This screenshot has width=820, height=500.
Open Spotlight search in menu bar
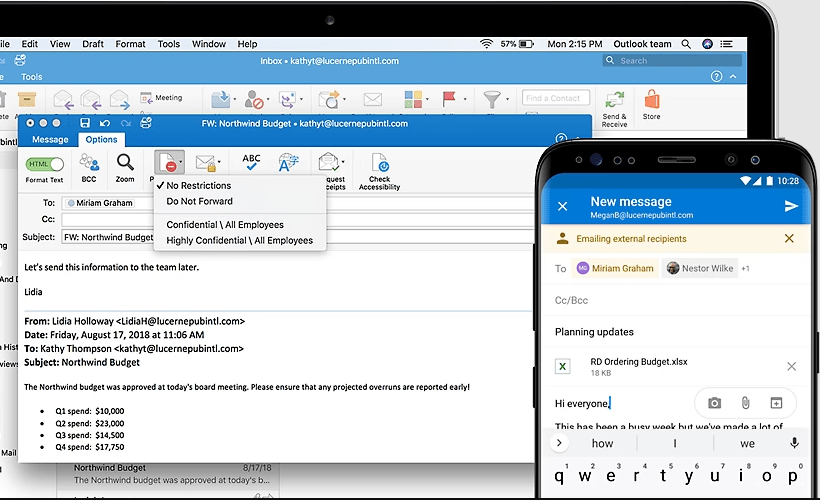[686, 44]
